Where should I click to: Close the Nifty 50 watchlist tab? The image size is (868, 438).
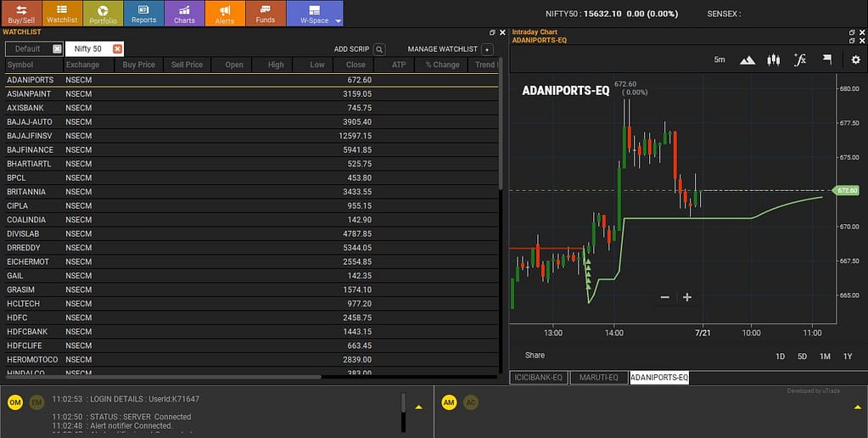[117, 48]
